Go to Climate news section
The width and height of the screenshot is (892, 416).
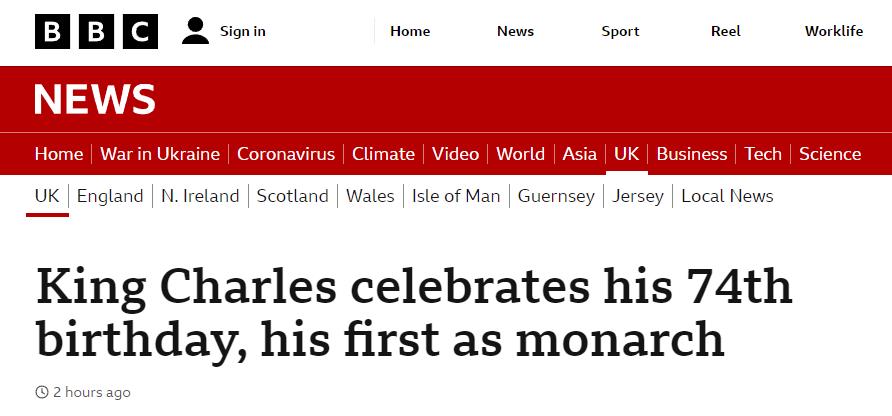(383, 154)
